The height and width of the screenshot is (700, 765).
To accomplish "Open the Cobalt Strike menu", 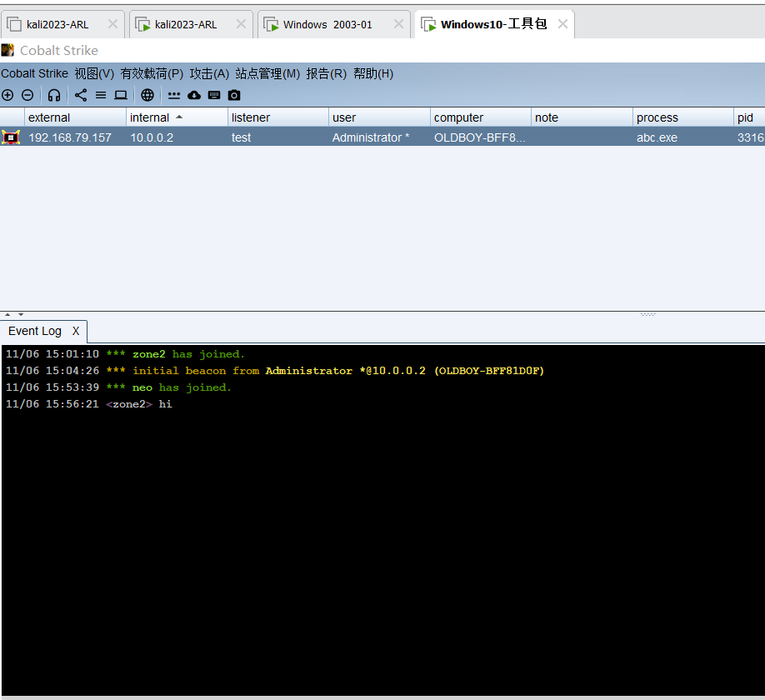I will click(35, 73).
